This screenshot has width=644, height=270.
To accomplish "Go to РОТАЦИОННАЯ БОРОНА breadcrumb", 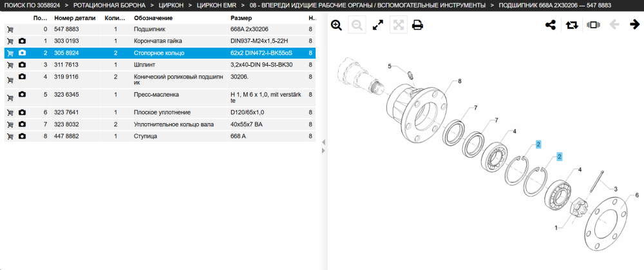I will [x=109, y=5].
